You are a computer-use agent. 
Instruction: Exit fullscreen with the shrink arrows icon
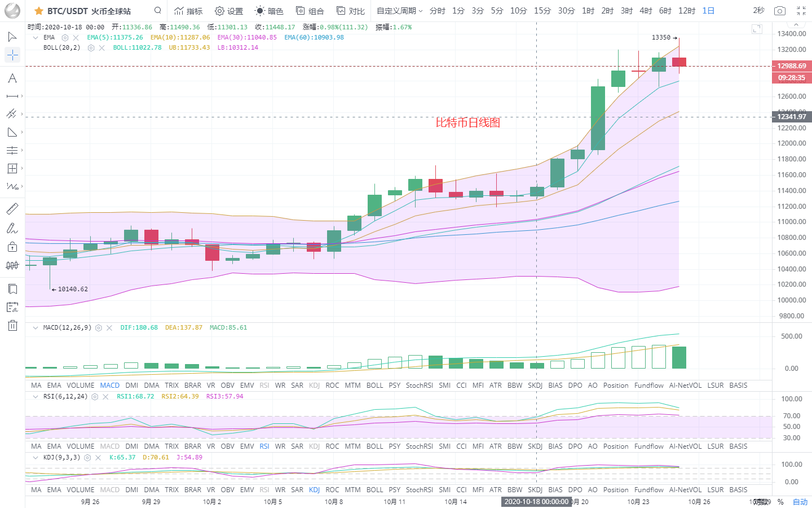[x=801, y=11]
